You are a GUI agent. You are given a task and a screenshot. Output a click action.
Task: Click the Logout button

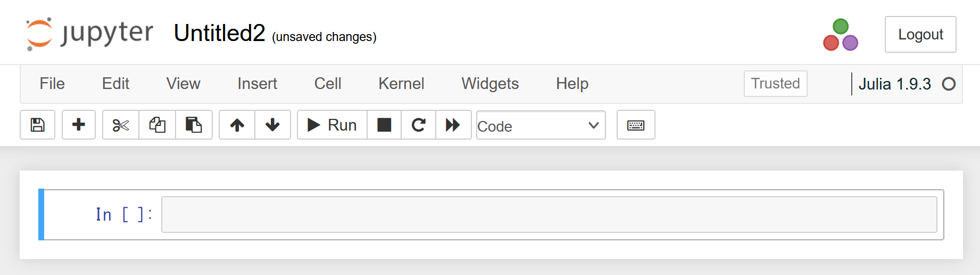(x=920, y=35)
